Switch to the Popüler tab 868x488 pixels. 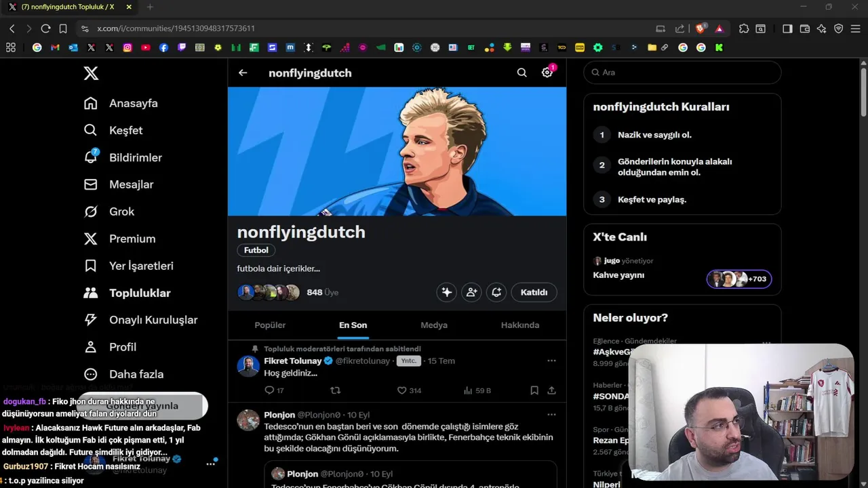click(x=270, y=325)
